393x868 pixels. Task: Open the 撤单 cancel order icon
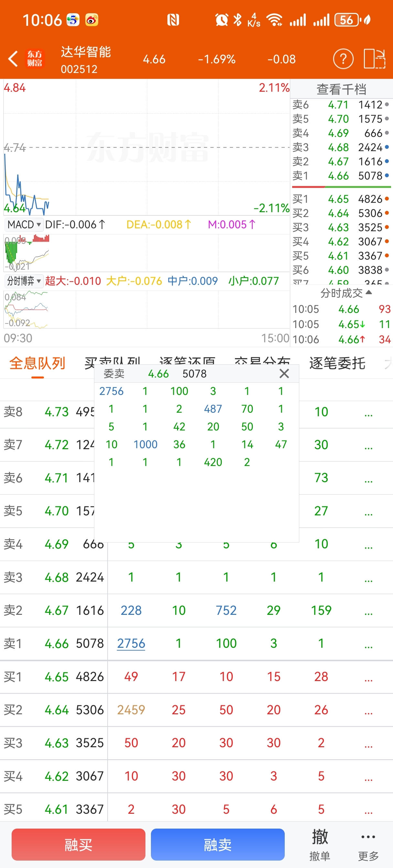319,845
